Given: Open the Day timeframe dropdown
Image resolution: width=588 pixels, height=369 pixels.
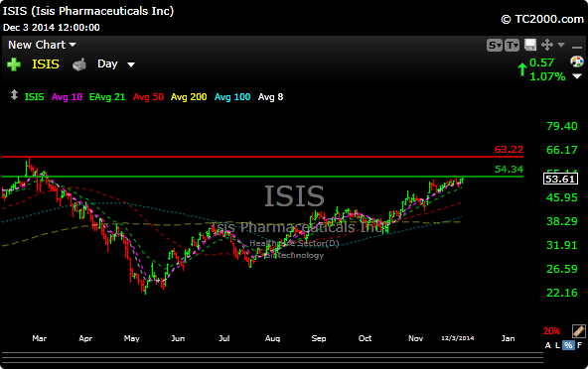Looking at the screenshot, I should coord(115,64).
